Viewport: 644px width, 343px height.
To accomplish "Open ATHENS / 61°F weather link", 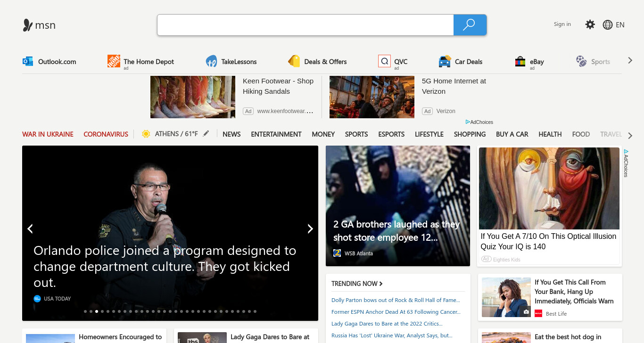I will point(176,134).
